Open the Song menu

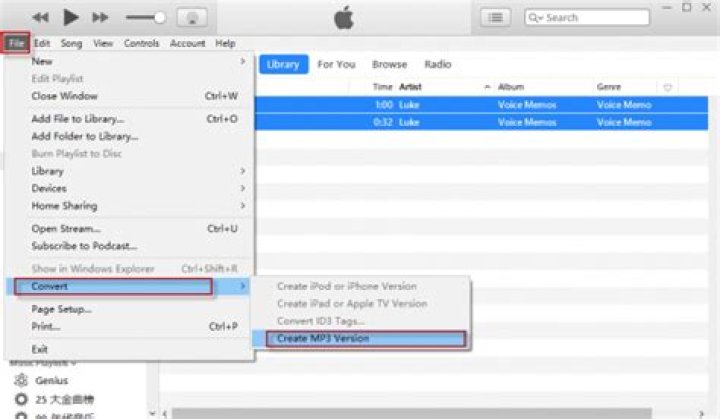click(71, 44)
